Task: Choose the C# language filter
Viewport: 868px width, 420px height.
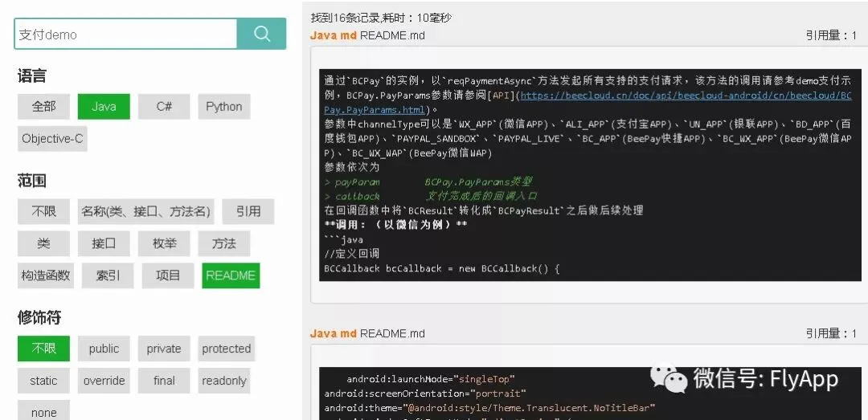Action: tap(164, 107)
